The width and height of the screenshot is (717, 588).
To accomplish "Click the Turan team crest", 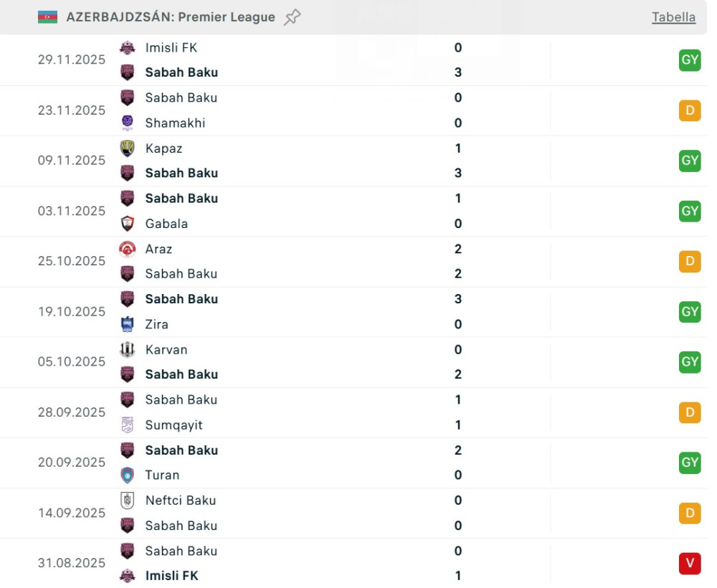I will tap(128, 475).
